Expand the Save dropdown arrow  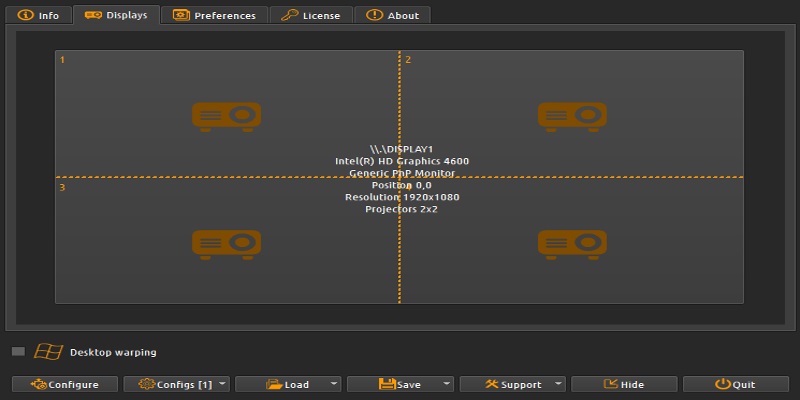446,384
